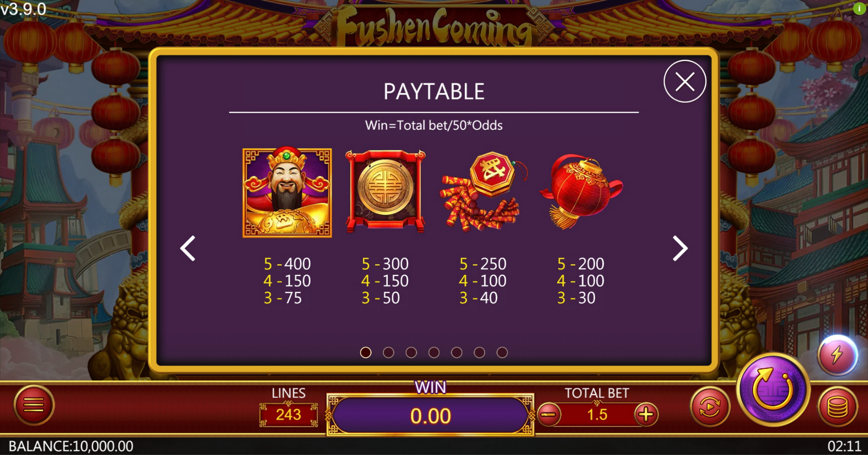The width and height of the screenshot is (868, 455).
Task: Select the sixth paytable page dot
Action: click(x=479, y=353)
